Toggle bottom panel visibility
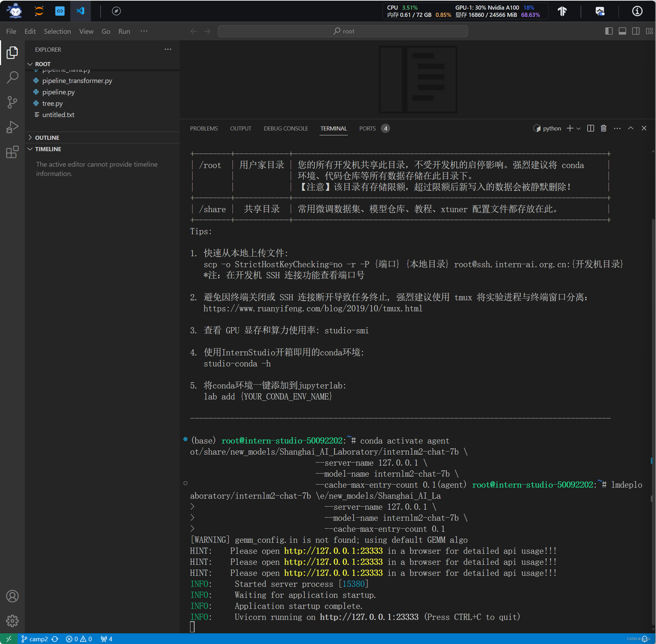This screenshot has width=656, height=644. click(622, 31)
